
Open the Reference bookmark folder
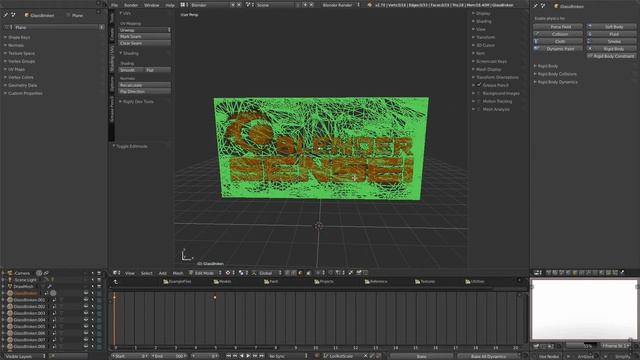click(x=376, y=282)
